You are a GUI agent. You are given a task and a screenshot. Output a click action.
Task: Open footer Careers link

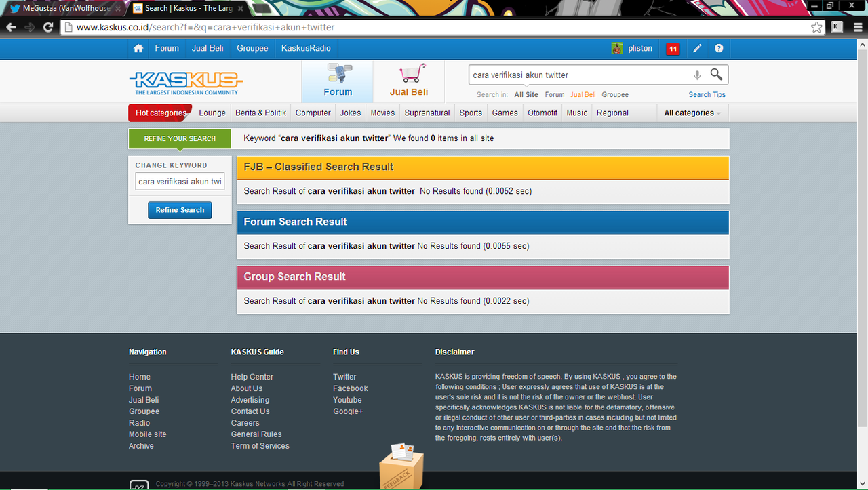(245, 423)
